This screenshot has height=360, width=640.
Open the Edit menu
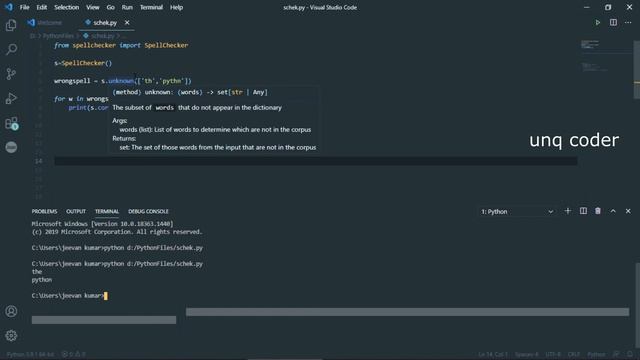pyautogui.click(x=42, y=7)
